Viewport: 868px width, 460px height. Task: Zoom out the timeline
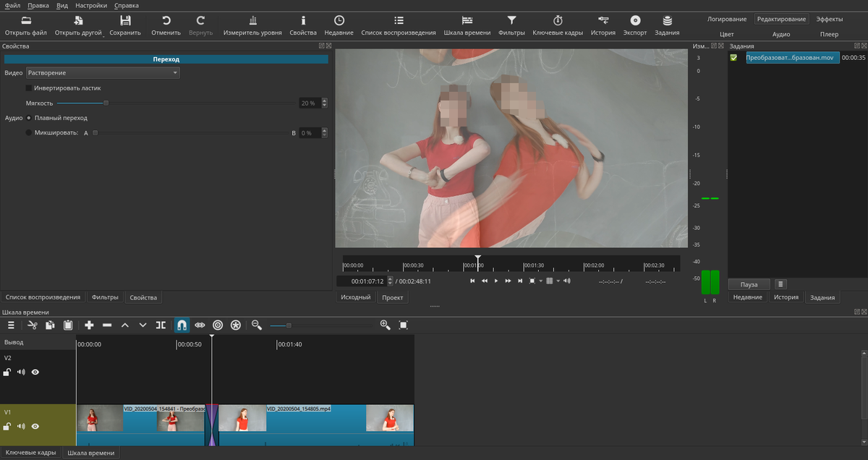(x=256, y=325)
